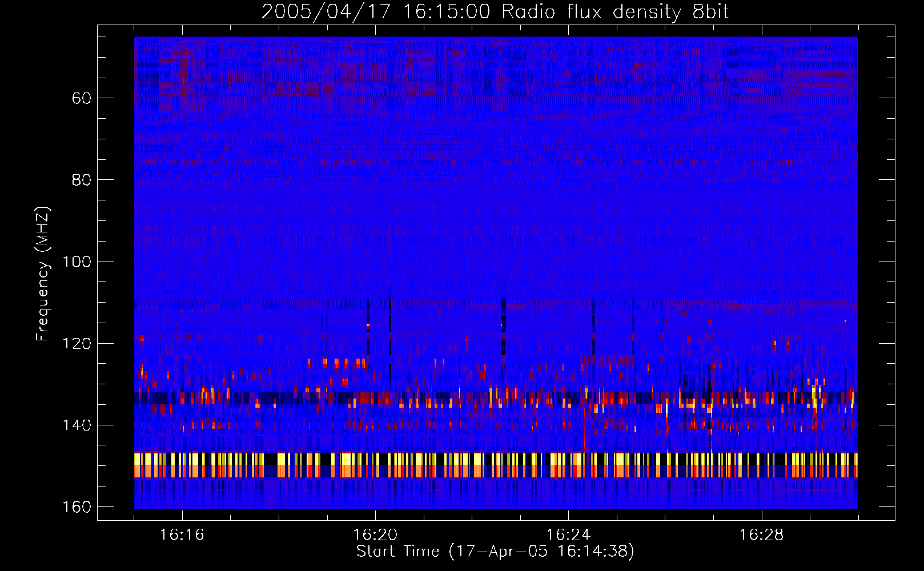Click the 160 frequency tick label

coord(77,507)
